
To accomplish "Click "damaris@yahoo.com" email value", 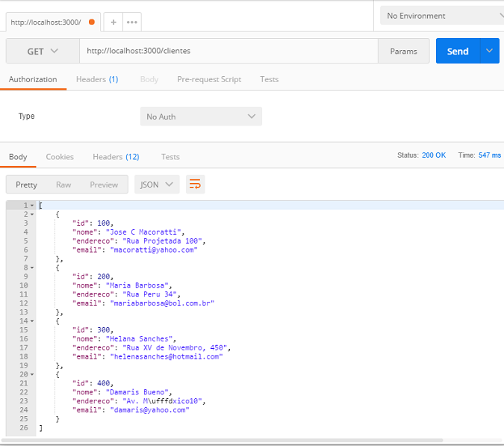I will pos(150,410).
